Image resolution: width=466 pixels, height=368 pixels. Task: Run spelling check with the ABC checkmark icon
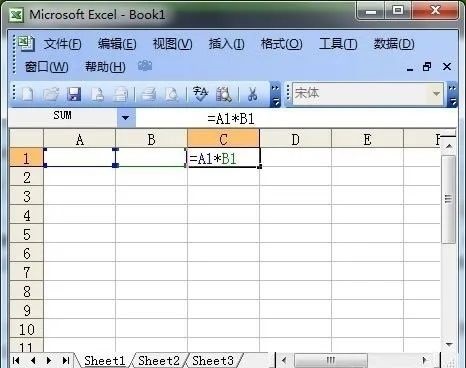click(x=200, y=94)
